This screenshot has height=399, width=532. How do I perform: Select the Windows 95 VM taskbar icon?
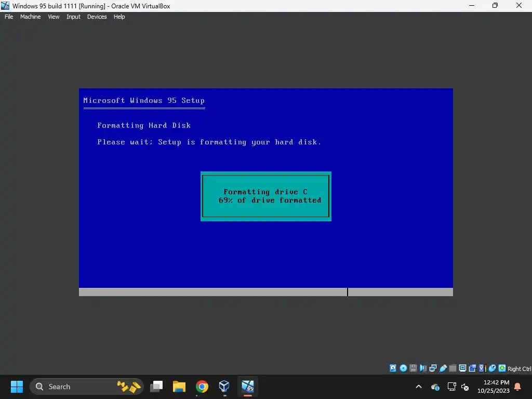click(248, 387)
